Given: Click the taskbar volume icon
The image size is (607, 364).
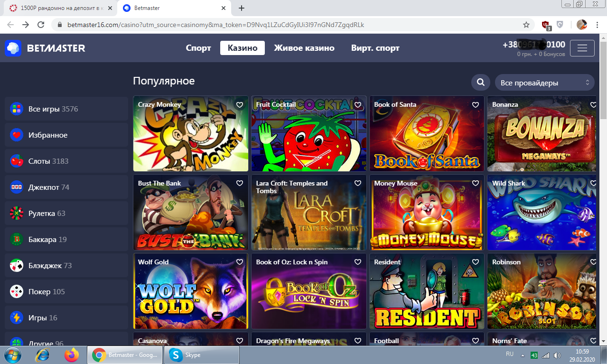Looking at the screenshot, I should click(x=557, y=355).
